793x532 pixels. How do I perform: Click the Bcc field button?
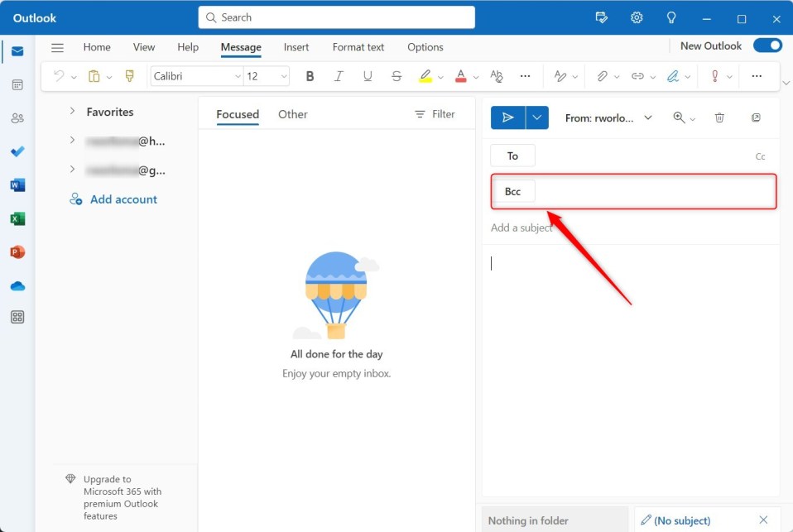pyautogui.click(x=513, y=190)
